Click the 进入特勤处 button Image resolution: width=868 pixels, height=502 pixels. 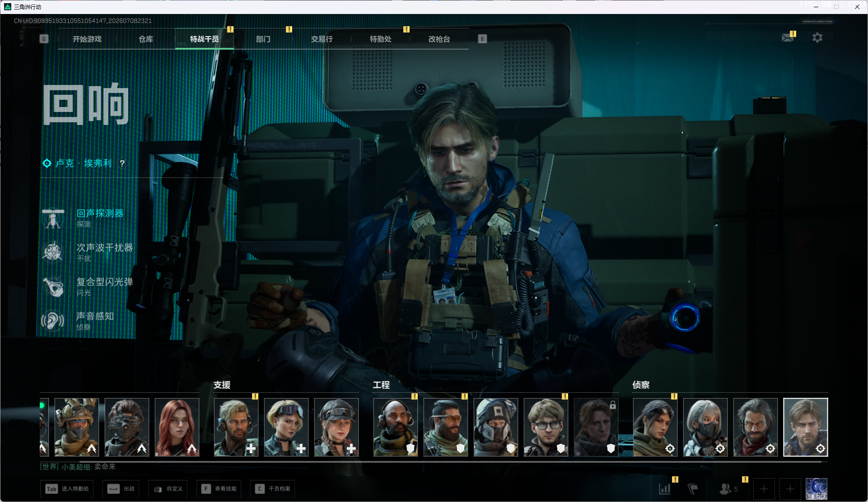67,489
